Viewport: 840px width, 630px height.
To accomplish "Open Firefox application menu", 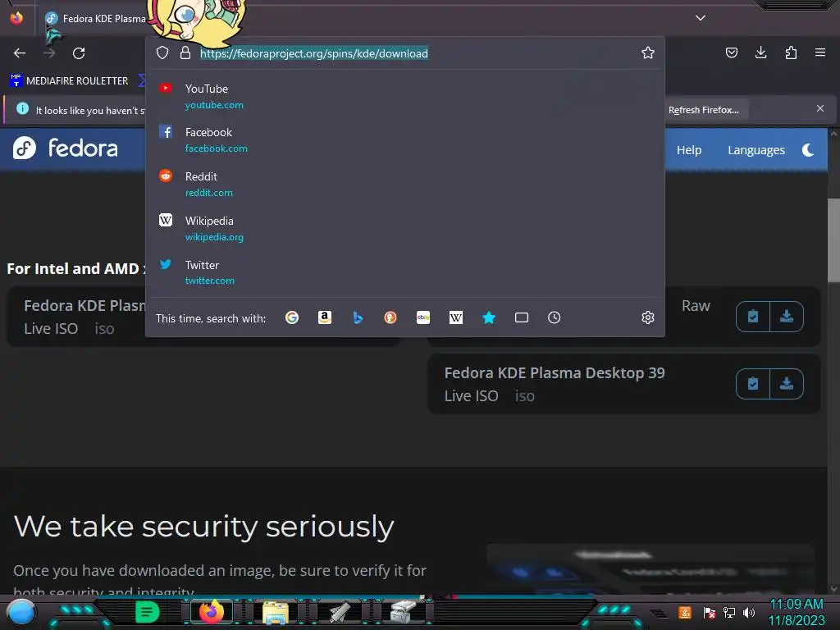I will click(x=820, y=52).
